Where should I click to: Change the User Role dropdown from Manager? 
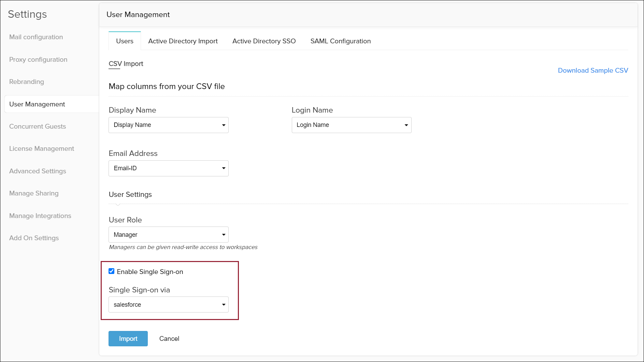pos(168,235)
